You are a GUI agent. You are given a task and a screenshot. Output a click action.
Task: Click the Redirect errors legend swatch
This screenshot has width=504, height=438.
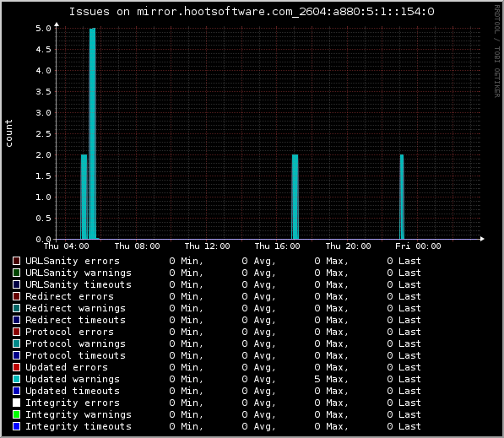pos(16,296)
